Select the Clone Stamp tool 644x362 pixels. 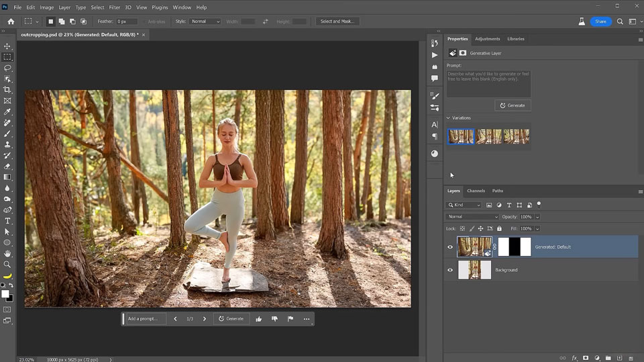point(7,144)
